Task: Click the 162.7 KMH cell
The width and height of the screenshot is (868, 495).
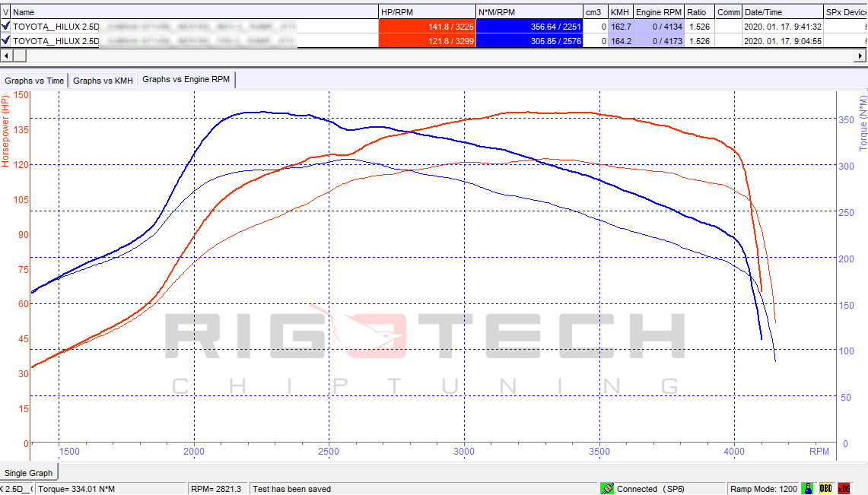Action: [621, 26]
